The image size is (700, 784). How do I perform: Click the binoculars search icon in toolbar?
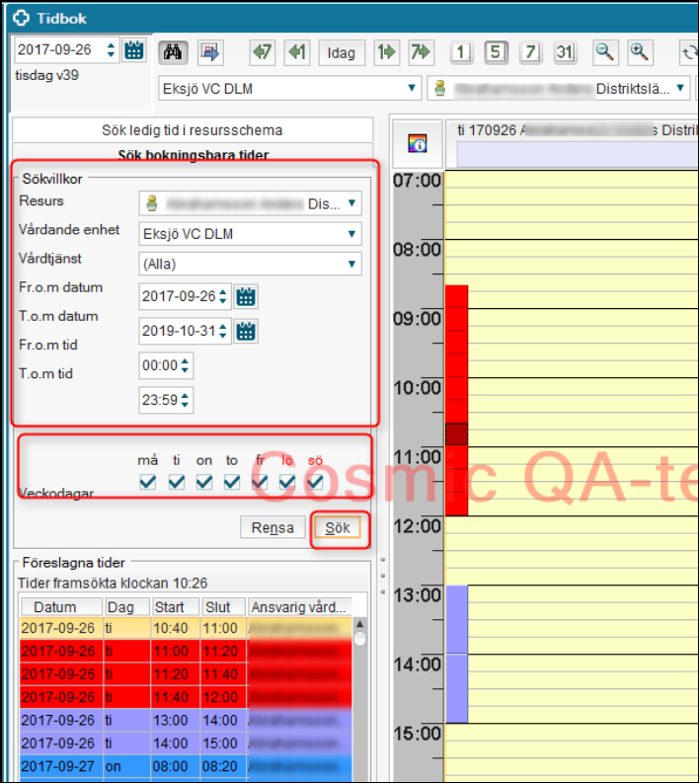click(174, 52)
